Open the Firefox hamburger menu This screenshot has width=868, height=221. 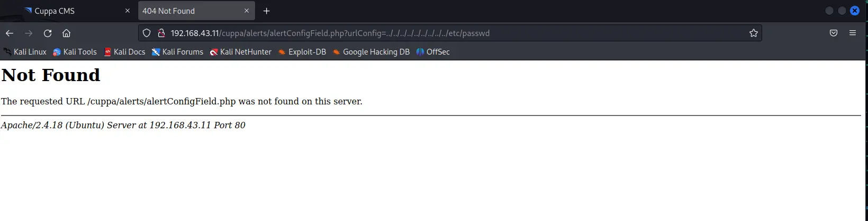click(x=853, y=33)
